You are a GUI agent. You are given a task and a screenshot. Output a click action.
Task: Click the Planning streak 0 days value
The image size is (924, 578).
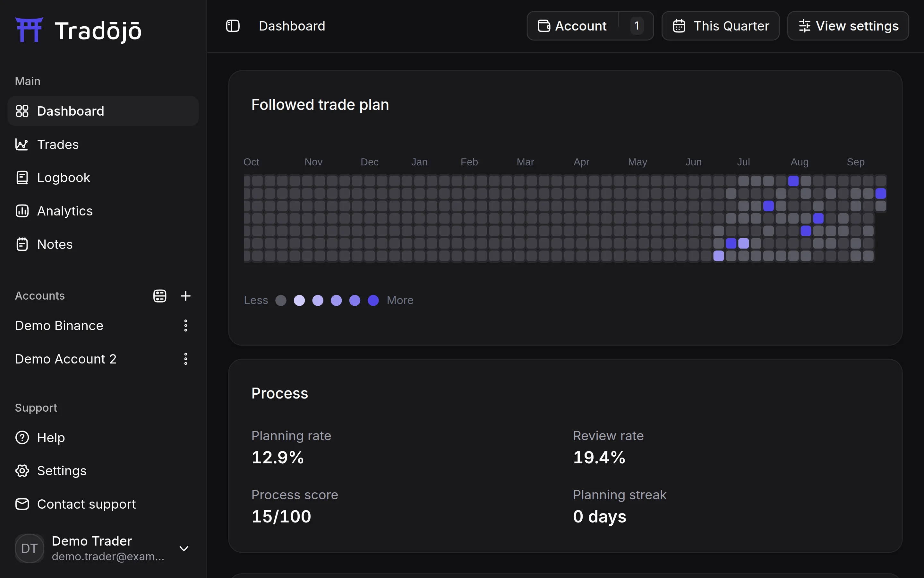click(599, 517)
